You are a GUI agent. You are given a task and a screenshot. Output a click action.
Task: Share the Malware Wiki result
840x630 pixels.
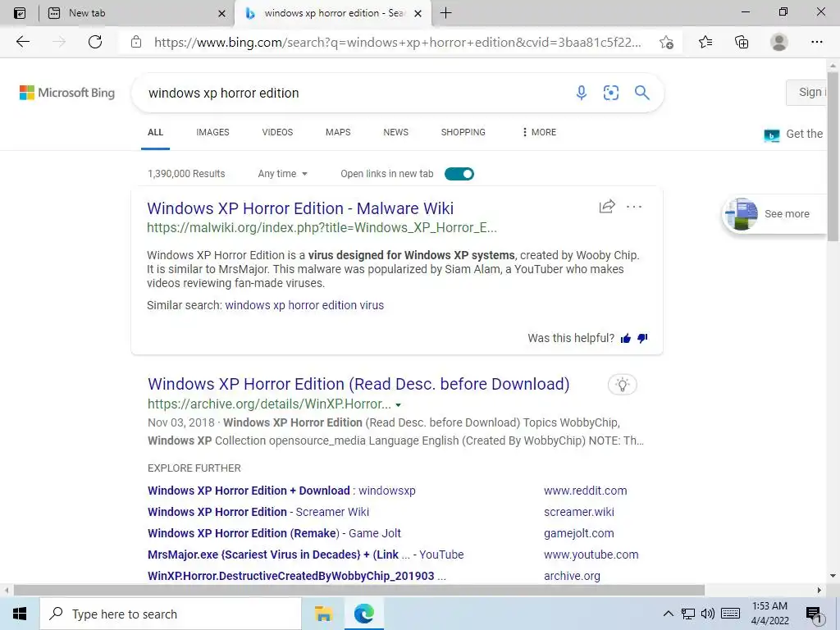click(607, 206)
